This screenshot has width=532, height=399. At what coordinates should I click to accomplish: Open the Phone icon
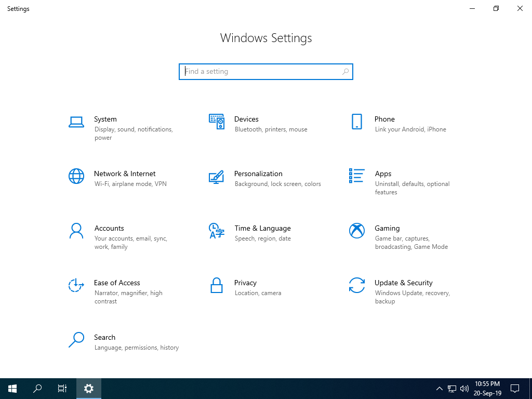(x=356, y=122)
